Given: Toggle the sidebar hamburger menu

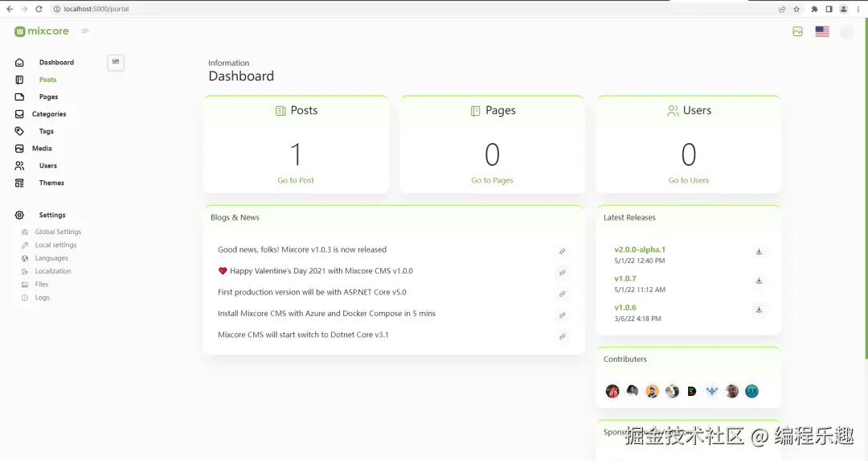Looking at the screenshot, I should coord(85,31).
